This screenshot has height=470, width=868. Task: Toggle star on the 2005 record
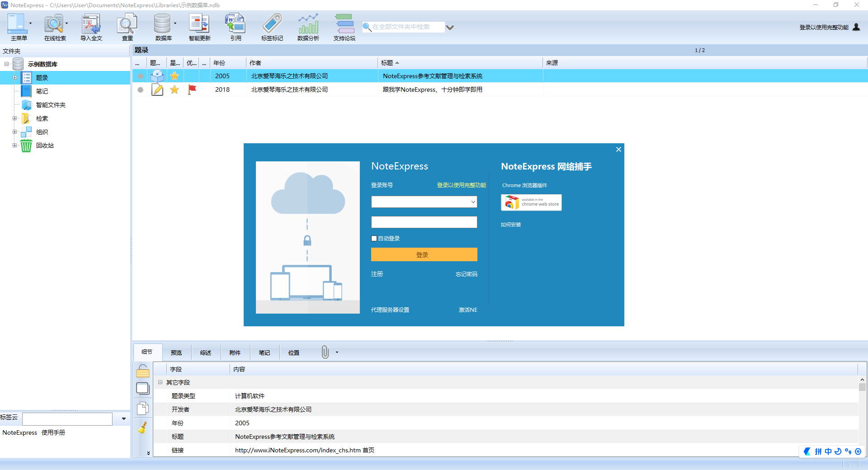[x=175, y=76]
